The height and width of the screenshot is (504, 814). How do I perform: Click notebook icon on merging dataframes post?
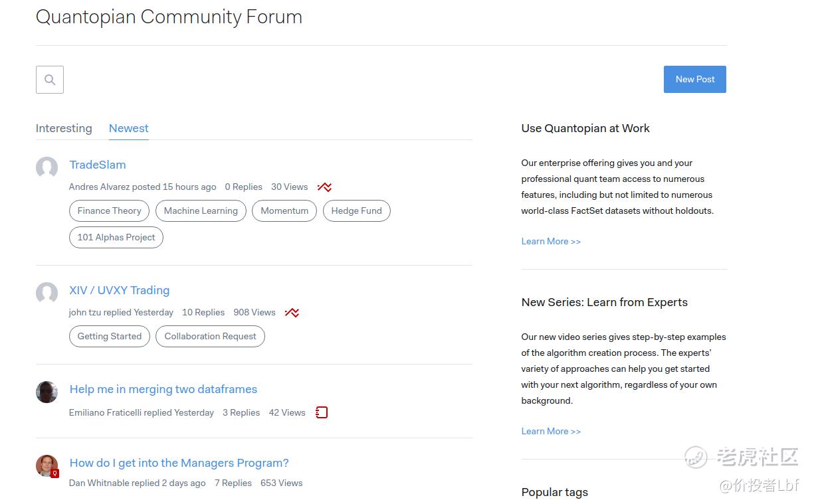(x=322, y=412)
